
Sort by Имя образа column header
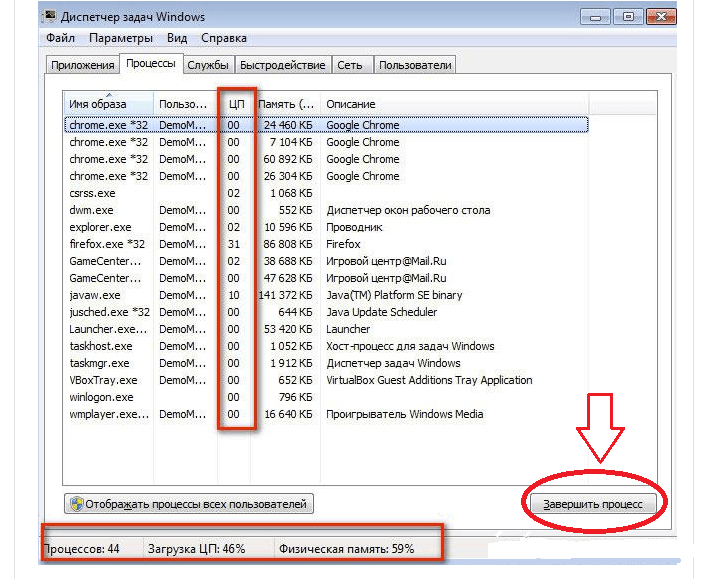[108, 104]
